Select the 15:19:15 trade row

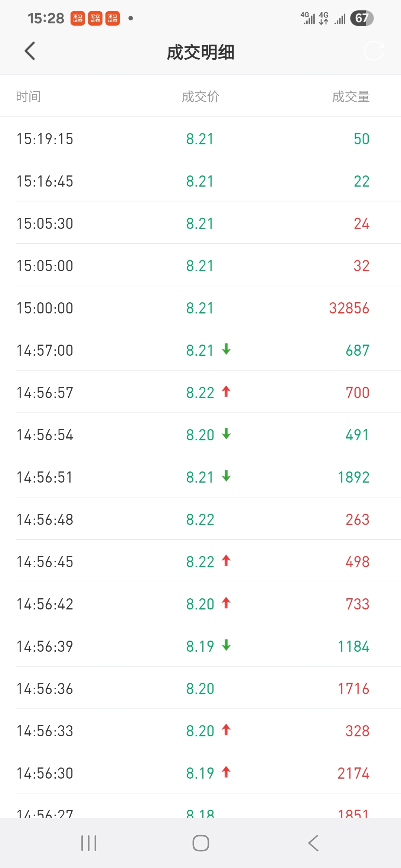pyautogui.click(x=200, y=138)
